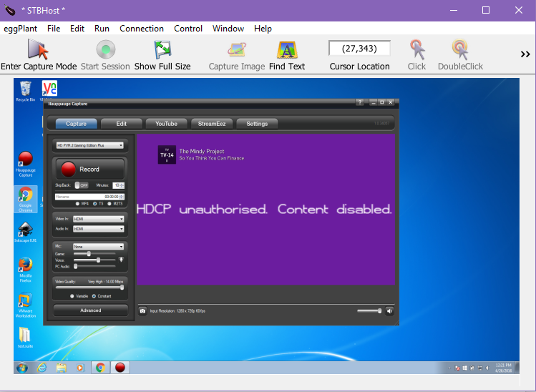Screen dimensions: 536x392
Task: Select the MP4 format radio button
Action: click(77, 204)
